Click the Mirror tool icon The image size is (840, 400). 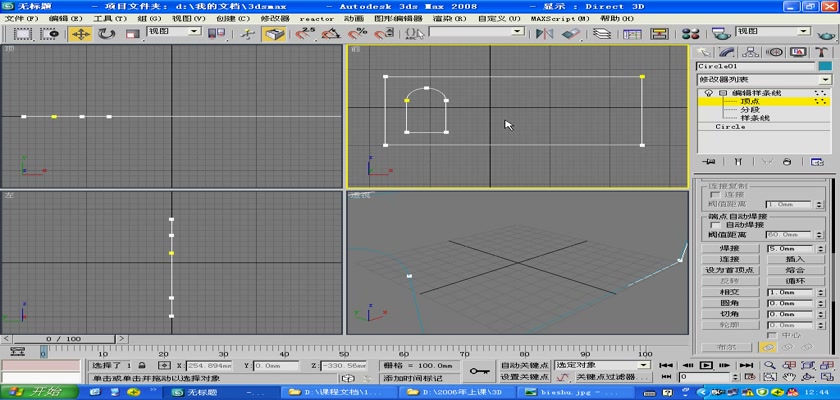(544, 34)
